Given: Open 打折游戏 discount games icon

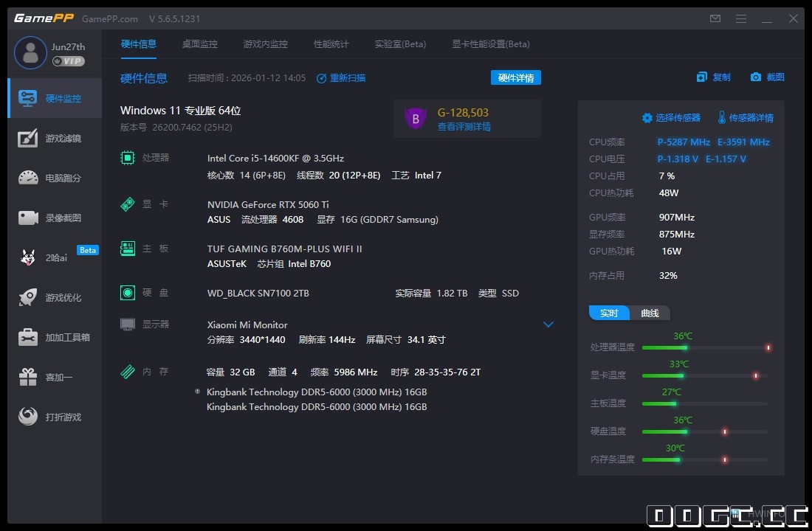Looking at the screenshot, I should click(x=28, y=417).
